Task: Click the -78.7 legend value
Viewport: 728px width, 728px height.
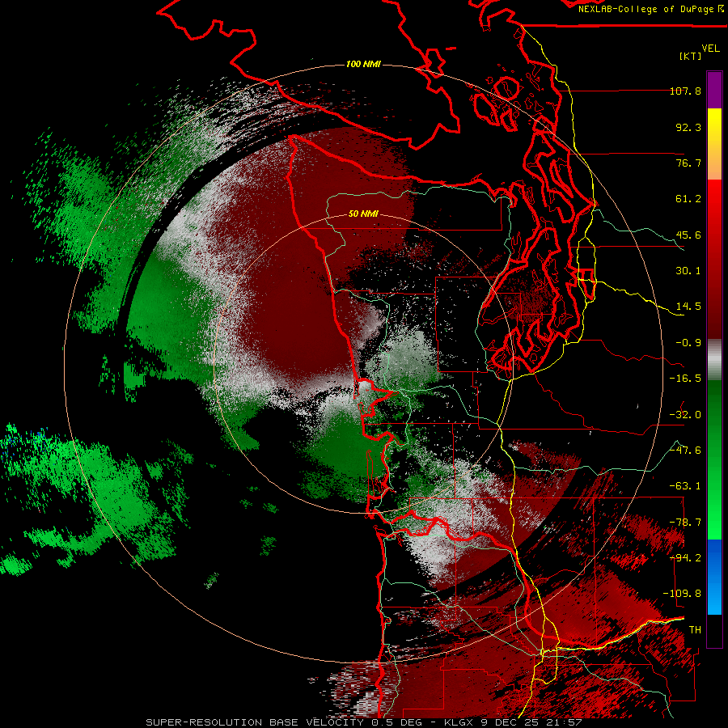Action: tap(685, 523)
